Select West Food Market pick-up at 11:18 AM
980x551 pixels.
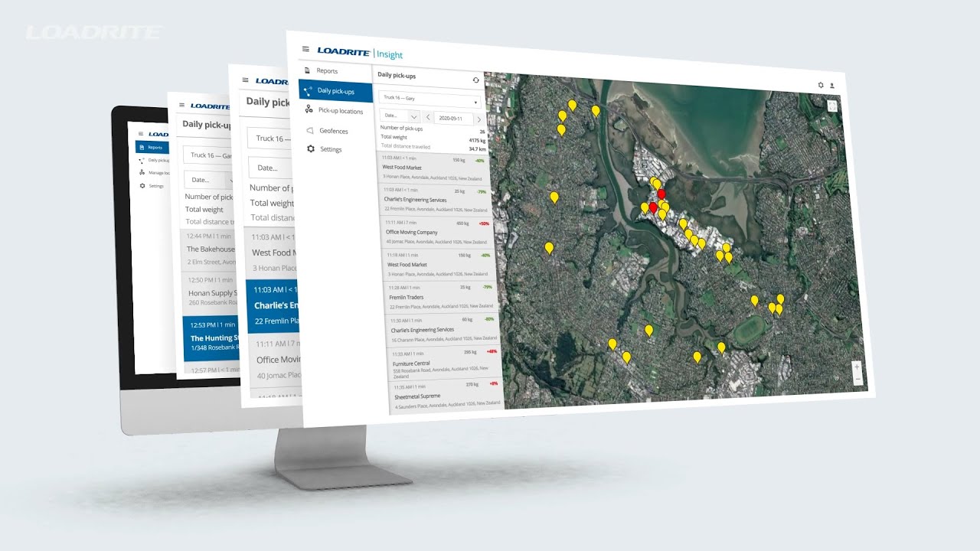click(x=437, y=264)
